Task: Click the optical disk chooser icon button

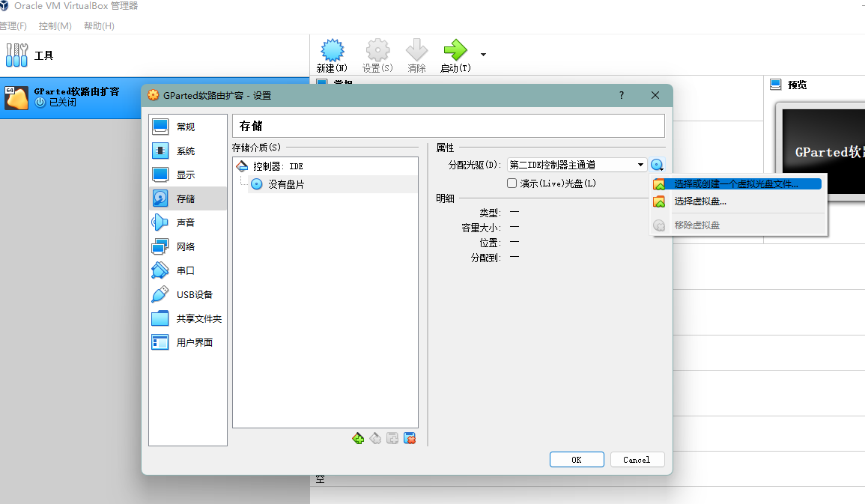Action: (x=657, y=165)
